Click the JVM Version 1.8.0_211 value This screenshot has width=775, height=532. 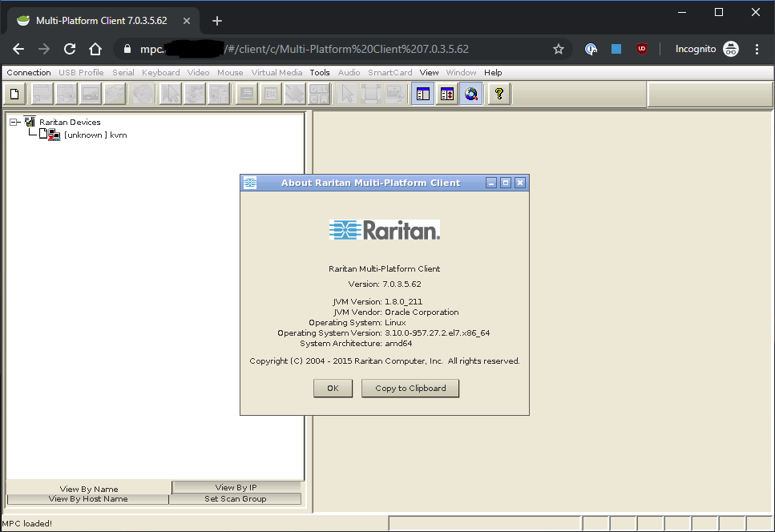tap(403, 301)
